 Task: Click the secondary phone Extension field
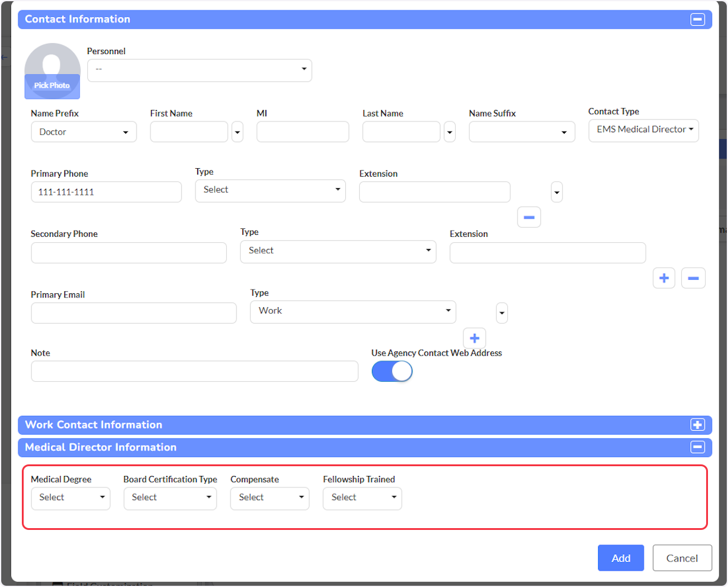pyautogui.click(x=548, y=253)
